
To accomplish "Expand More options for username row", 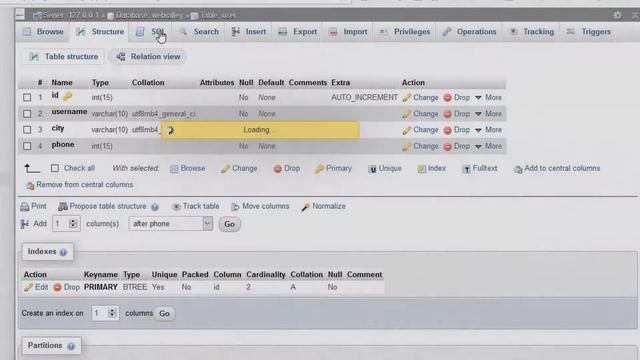I will tap(489, 114).
